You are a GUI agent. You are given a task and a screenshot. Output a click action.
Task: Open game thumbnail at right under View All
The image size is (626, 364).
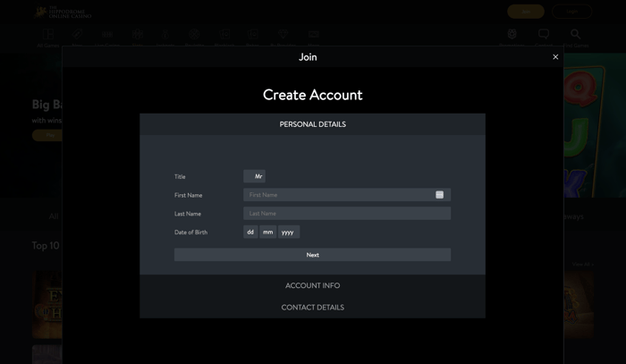click(x=579, y=305)
